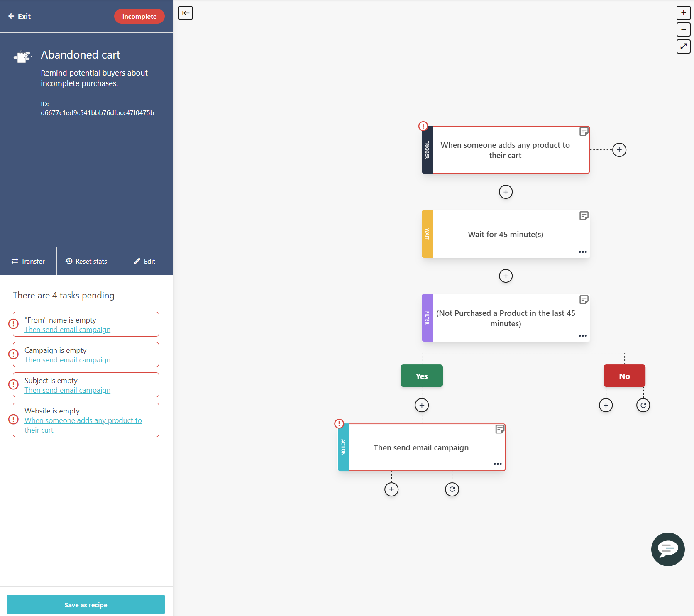Open Edit for the automation
This screenshot has width=694, height=616.
point(144,261)
